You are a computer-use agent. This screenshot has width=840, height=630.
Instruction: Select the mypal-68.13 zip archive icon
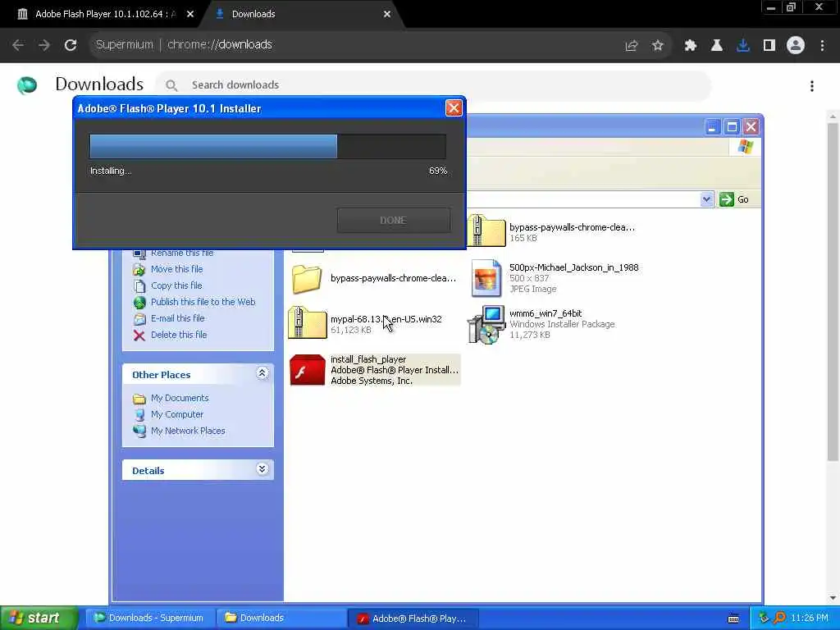pos(307,322)
